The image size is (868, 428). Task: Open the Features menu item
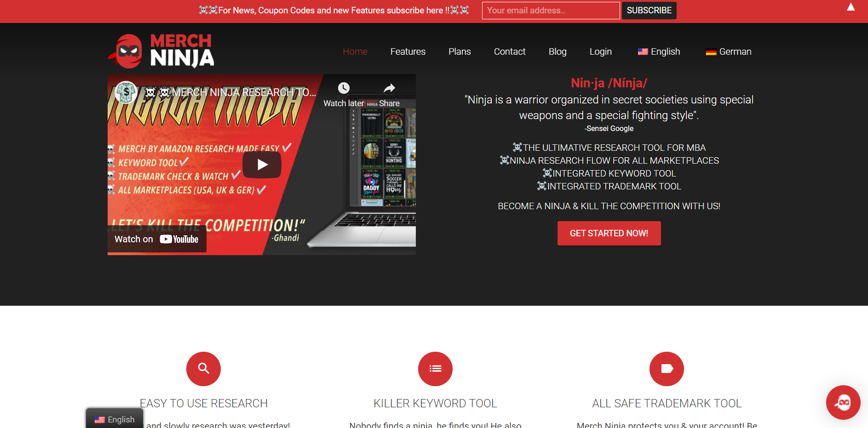[x=408, y=51]
